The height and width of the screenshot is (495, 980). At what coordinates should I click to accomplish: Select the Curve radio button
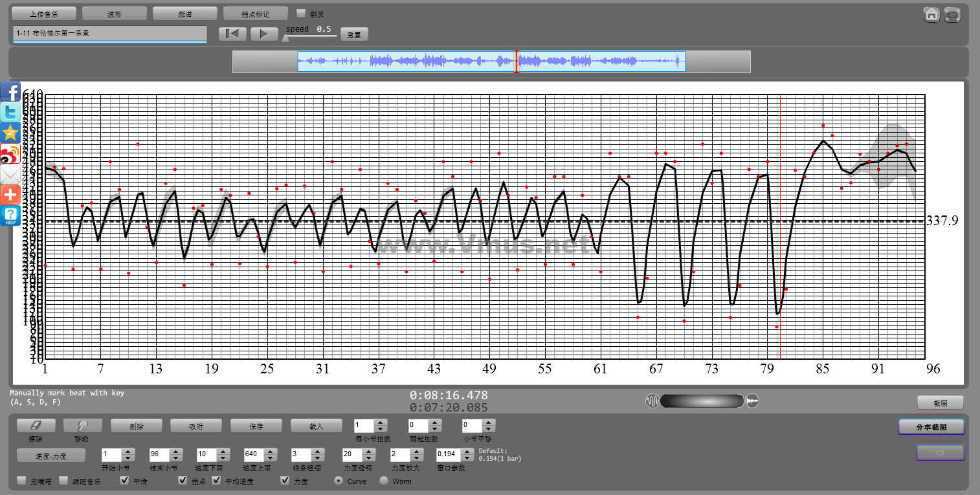pos(339,481)
